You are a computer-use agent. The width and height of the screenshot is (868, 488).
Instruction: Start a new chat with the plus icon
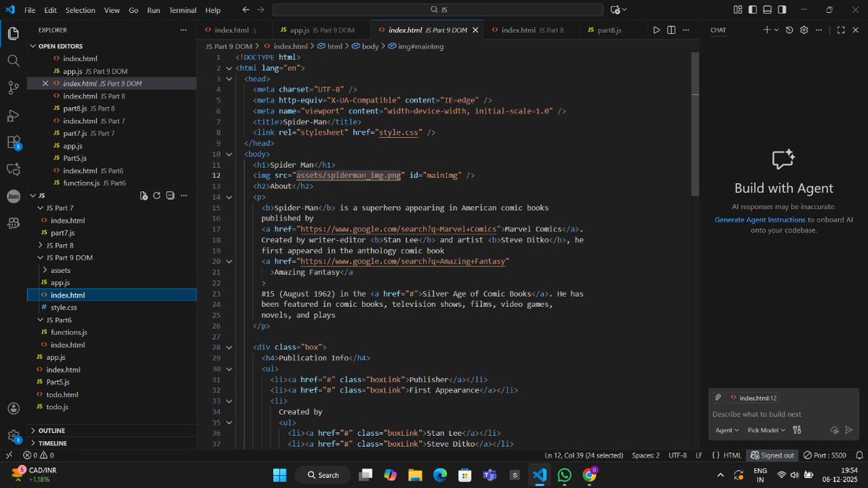tap(767, 30)
